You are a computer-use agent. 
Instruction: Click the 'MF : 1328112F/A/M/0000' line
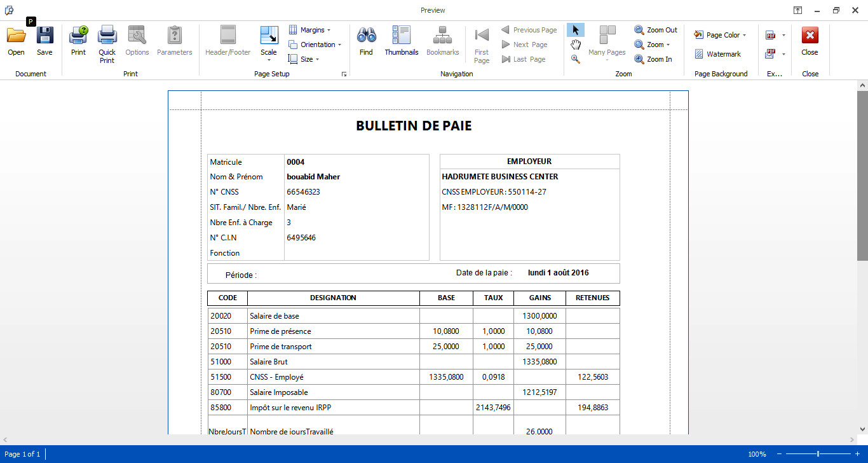tap(485, 207)
